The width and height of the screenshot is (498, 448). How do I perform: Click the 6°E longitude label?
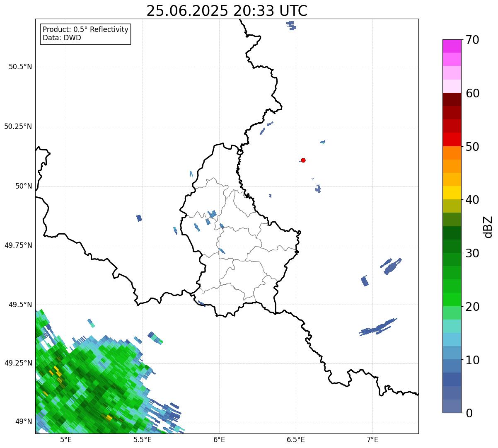pyautogui.click(x=219, y=440)
